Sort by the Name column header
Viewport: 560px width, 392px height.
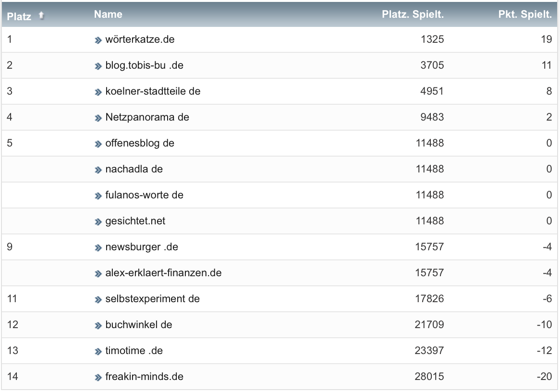(108, 14)
